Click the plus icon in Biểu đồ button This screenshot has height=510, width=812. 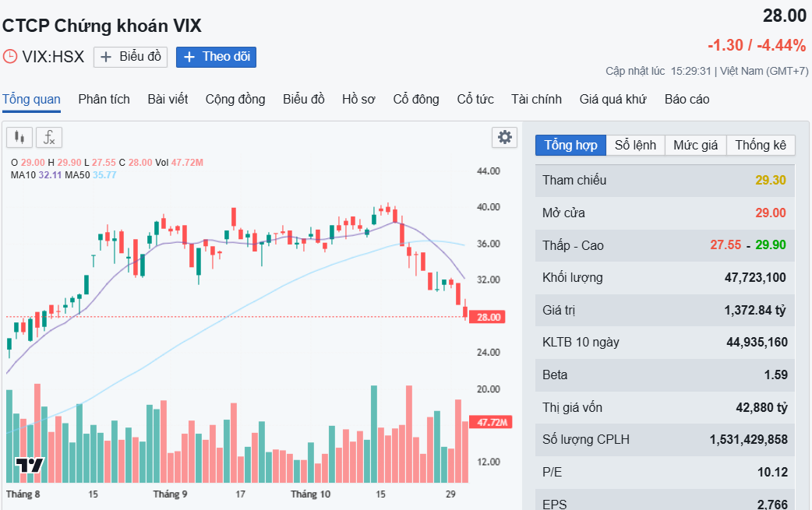pos(107,57)
